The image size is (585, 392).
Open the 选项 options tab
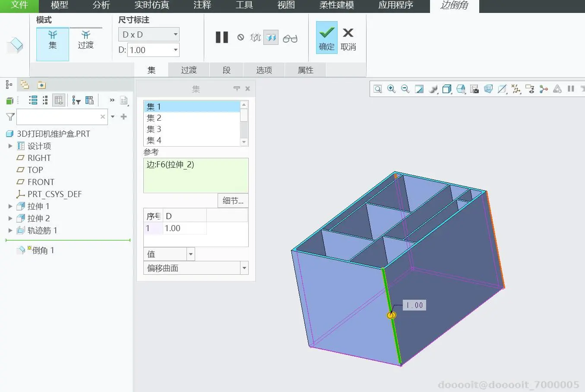(x=264, y=70)
